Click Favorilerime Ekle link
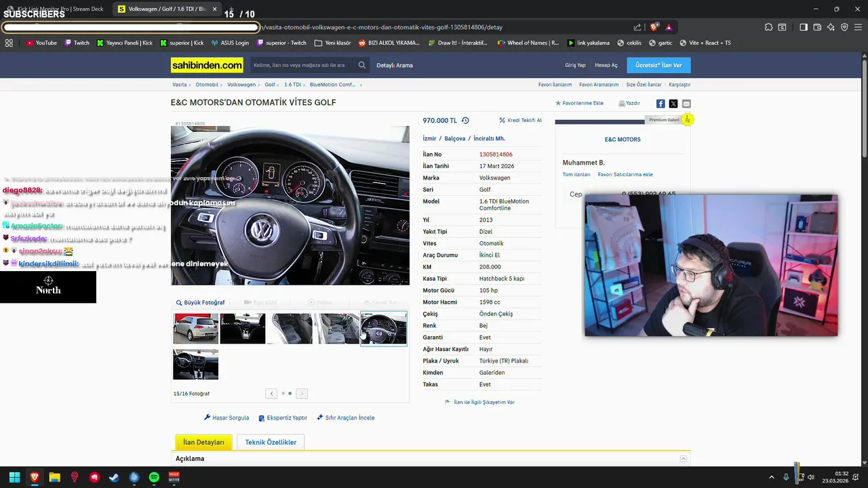Viewport: 868px width, 488px height. click(x=579, y=103)
